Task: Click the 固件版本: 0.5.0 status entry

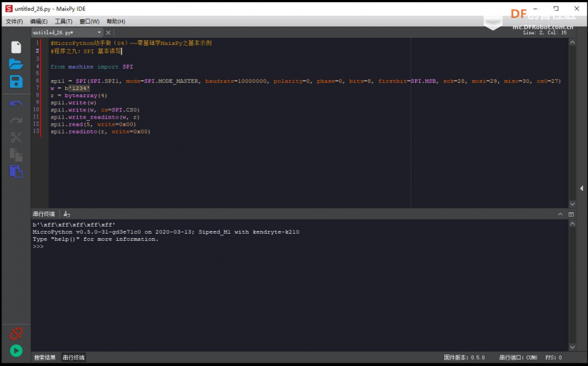Action: pos(464,357)
